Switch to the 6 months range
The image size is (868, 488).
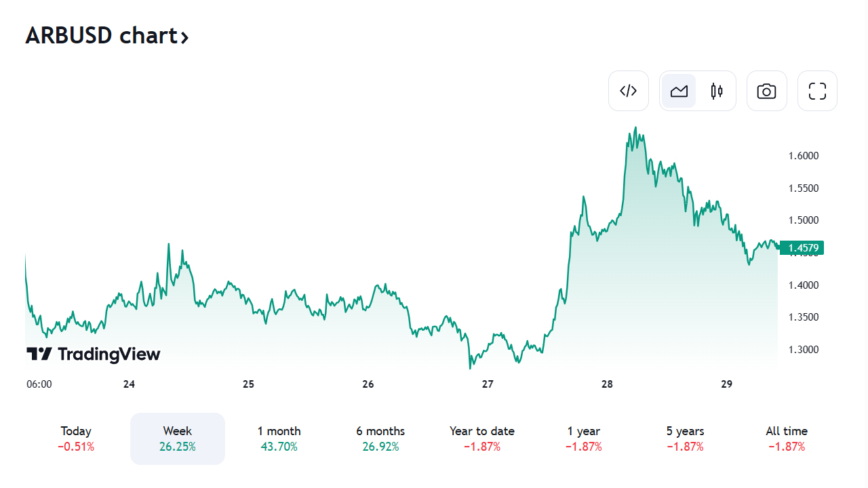380,439
